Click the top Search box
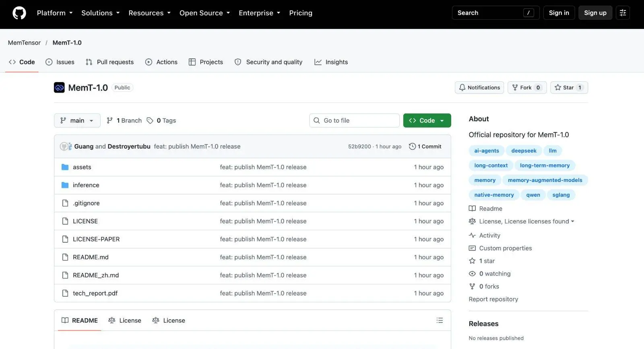 point(495,13)
